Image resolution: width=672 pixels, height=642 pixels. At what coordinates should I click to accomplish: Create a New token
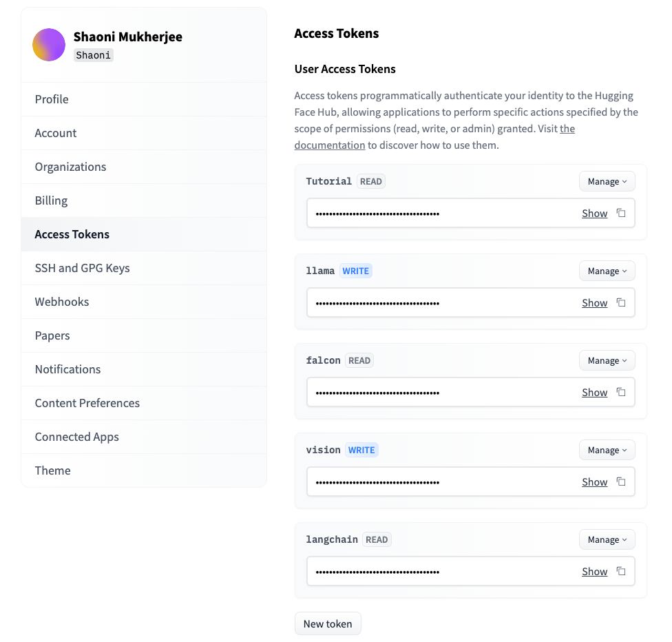[328, 623]
